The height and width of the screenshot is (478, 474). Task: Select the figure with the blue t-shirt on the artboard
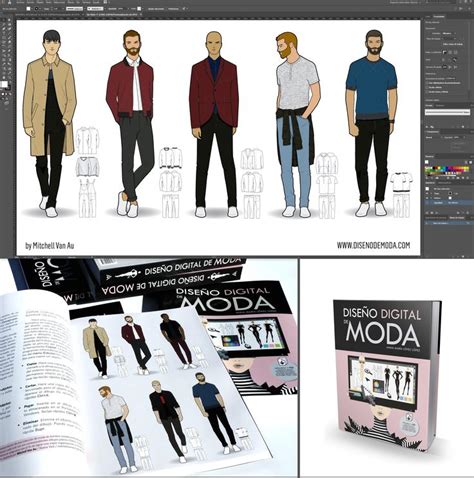point(371,123)
